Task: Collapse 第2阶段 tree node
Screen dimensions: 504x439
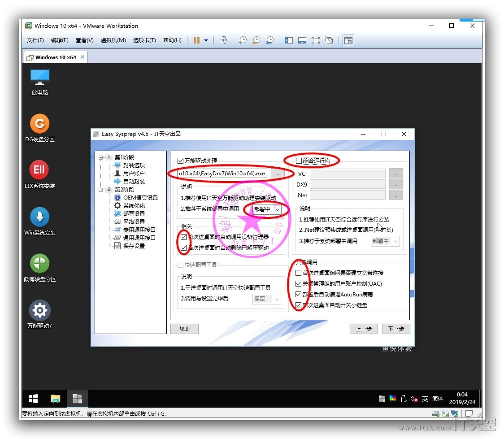Action: tap(100, 190)
